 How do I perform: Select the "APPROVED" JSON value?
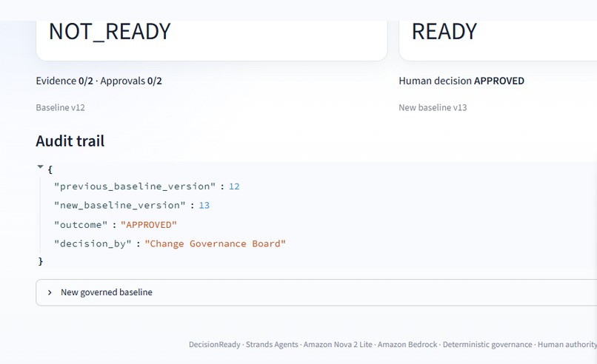point(148,225)
